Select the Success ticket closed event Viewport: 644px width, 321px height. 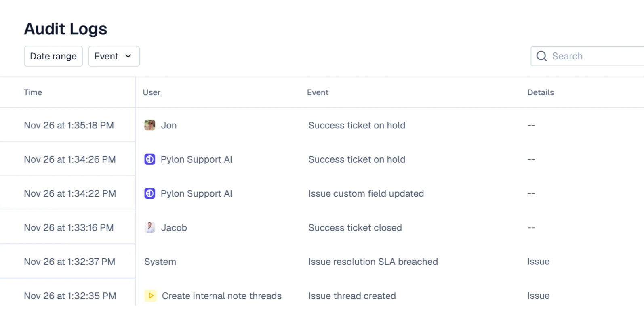(355, 228)
